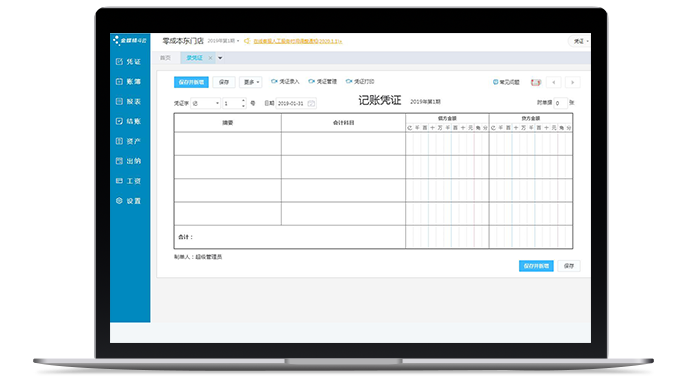The width and height of the screenshot is (681, 386).
Task: Go to next voucher arrow
Action: 572,82
